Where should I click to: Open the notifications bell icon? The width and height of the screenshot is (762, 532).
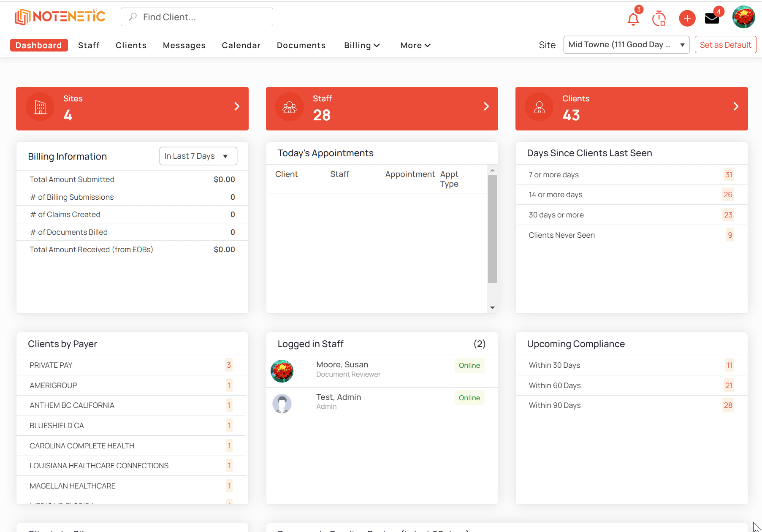click(633, 19)
